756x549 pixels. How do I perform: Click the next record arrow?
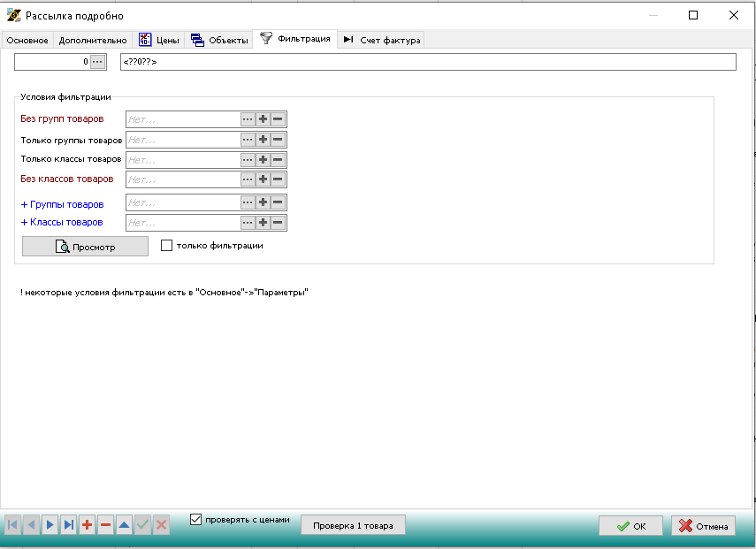50,525
